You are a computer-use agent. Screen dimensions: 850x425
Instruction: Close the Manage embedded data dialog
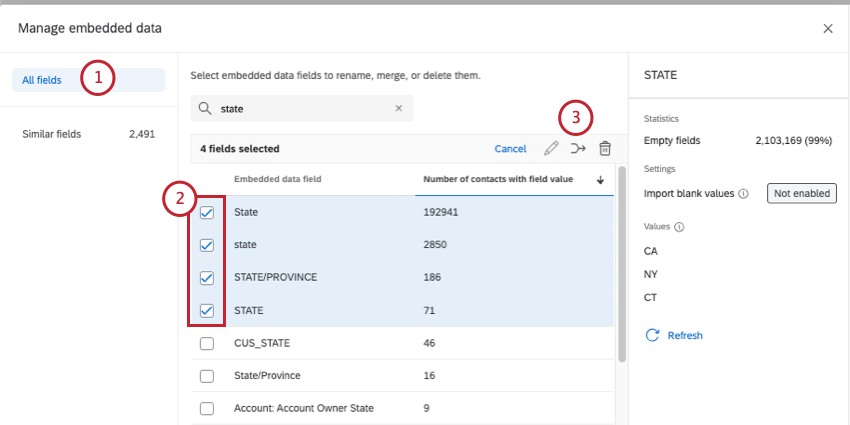pos(828,29)
